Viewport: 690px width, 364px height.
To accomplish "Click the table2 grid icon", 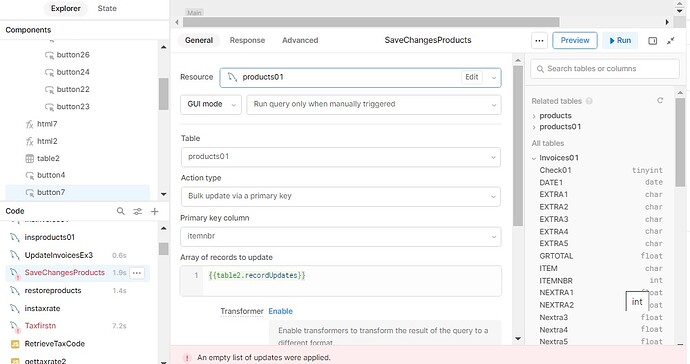I will pos(29,158).
